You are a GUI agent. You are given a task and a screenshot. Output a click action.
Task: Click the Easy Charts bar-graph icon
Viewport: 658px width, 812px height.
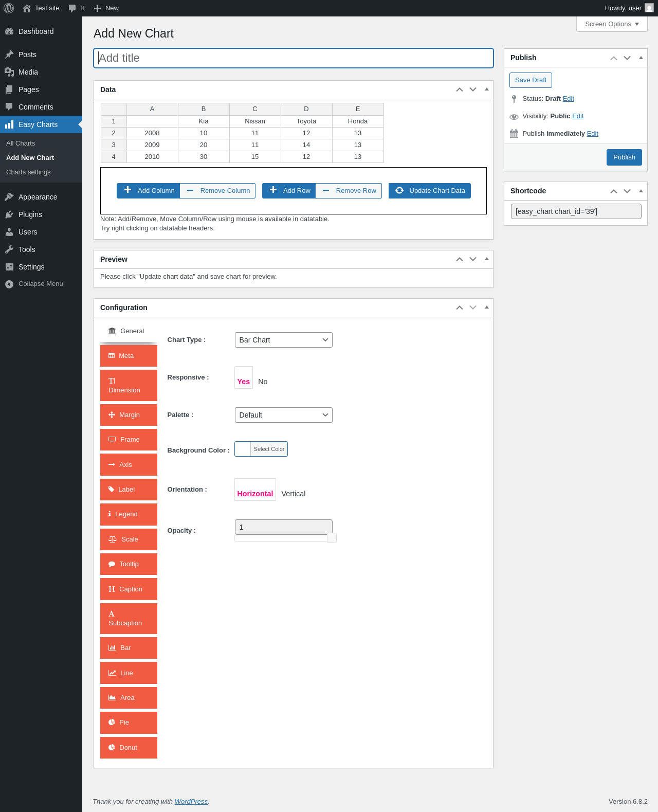point(9,124)
